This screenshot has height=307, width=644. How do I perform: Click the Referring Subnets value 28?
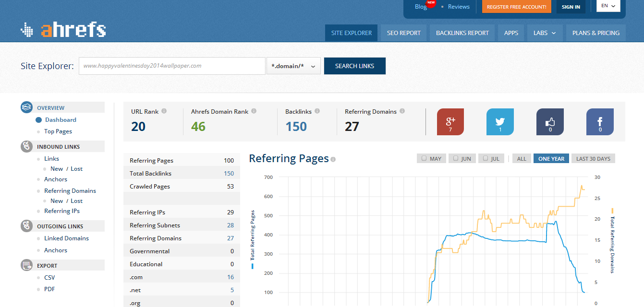pos(231,225)
